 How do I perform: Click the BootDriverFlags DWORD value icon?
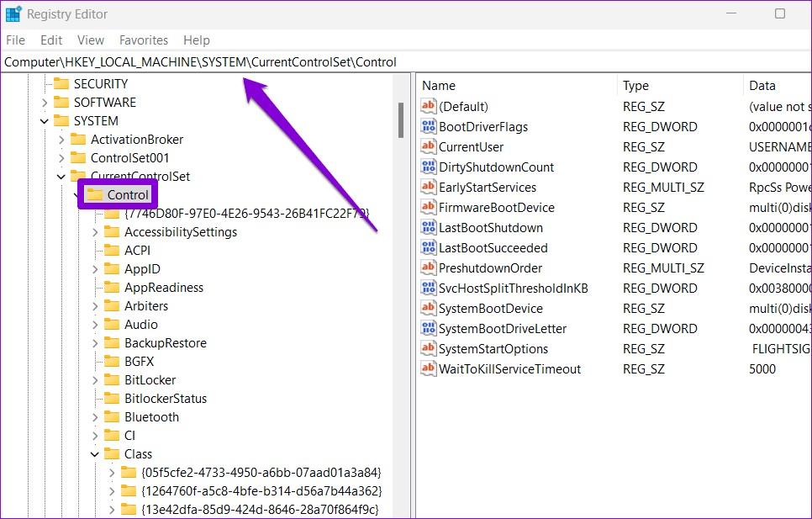pos(428,126)
